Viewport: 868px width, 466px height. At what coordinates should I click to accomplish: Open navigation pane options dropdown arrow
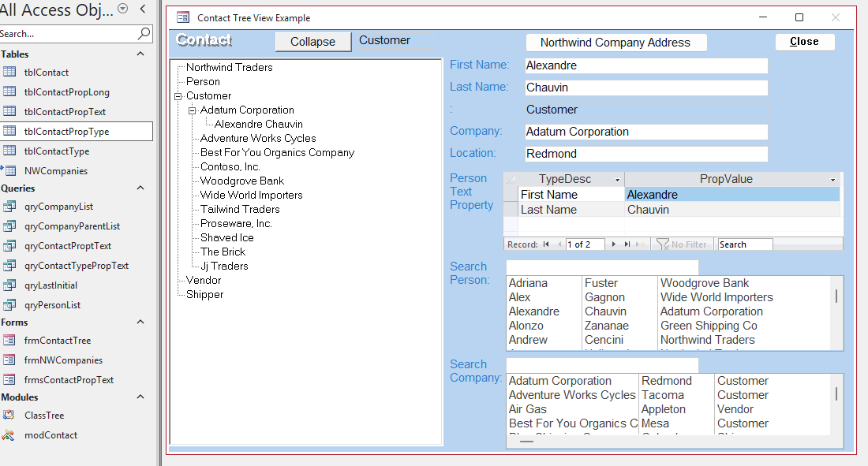click(x=123, y=9)
